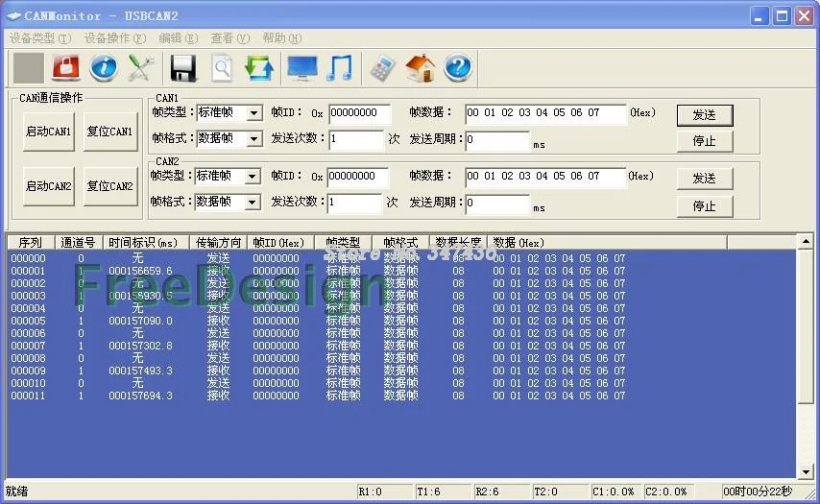Click the house home icon
The width and height of the screenshot is (820, 504).
pyautogui.click(x=421, y=68)
